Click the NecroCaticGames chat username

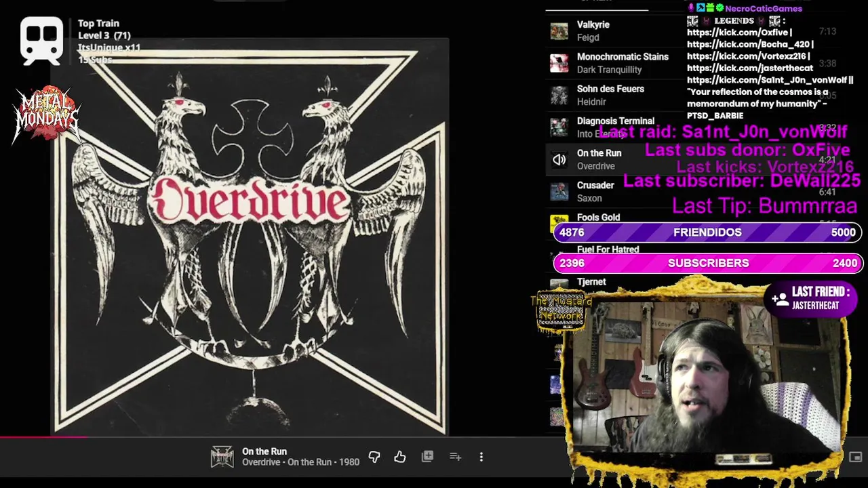pyautogui.click(x=764, y=9)
